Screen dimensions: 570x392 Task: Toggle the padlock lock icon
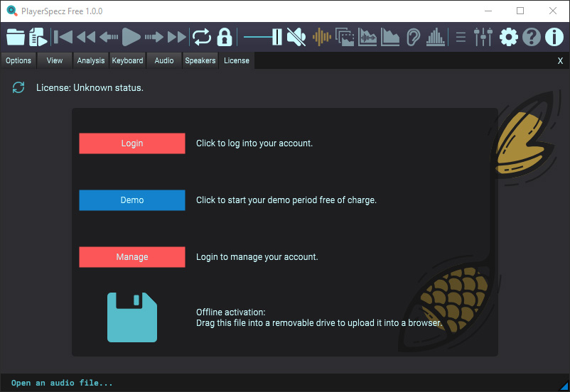225,37
